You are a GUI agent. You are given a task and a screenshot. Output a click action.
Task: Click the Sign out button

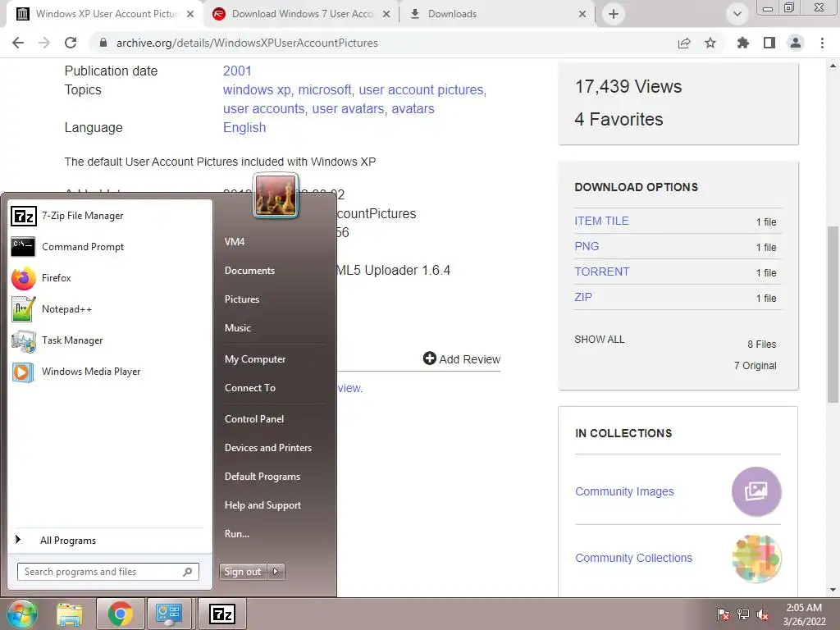click(x=243, y=572)
